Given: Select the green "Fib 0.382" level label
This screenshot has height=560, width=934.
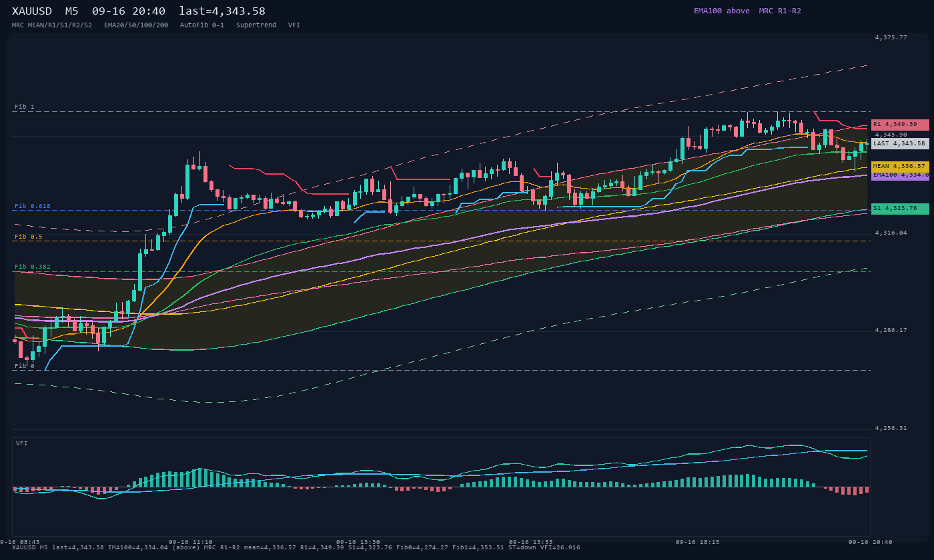Looking at the screenshot, I should click(x=33, y=267).
